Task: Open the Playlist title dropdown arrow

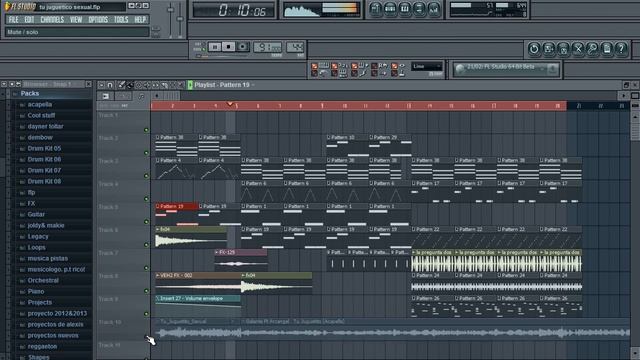Action: 253,85
